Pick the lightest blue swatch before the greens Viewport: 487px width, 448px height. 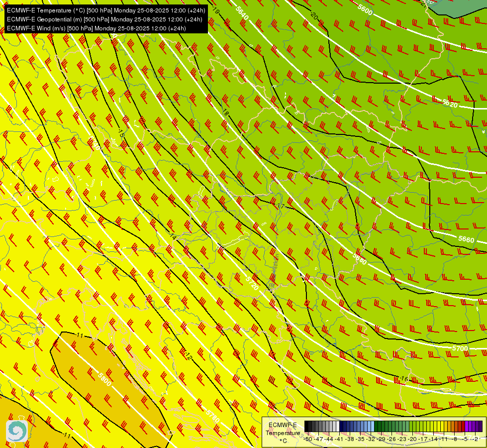373,427
